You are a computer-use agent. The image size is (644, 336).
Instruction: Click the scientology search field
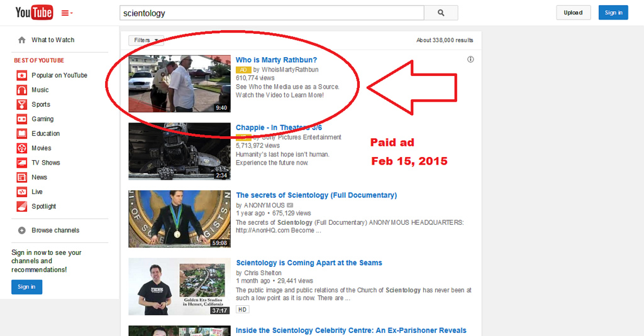click(272, 13)
